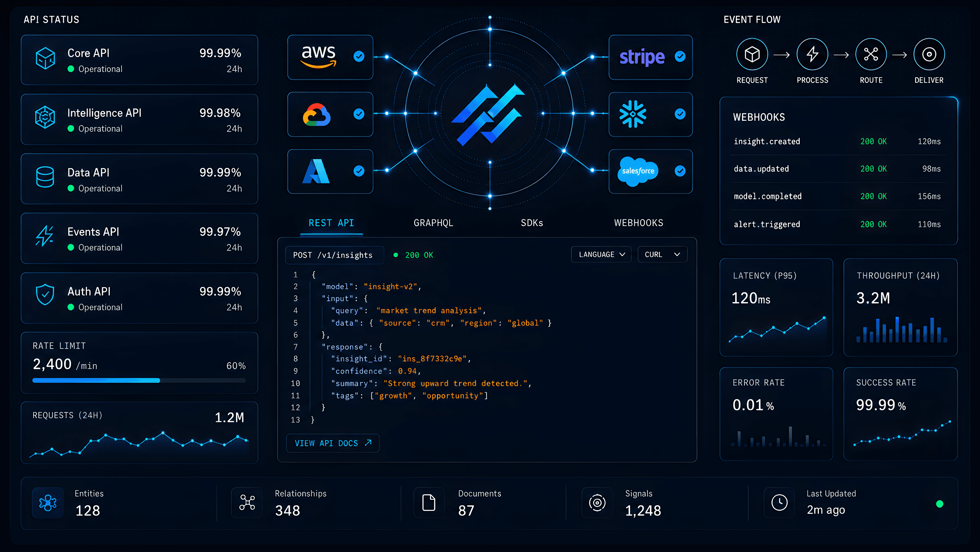Screen dimensions: 980x552
Task: Click the ROUTE step icon
Action: (x=871, y=54)
